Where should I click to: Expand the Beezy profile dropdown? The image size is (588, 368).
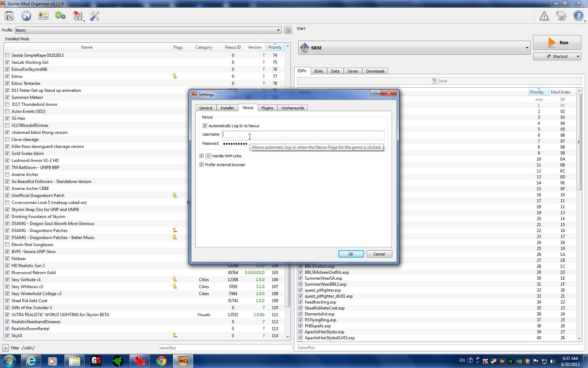pos(278,30)
